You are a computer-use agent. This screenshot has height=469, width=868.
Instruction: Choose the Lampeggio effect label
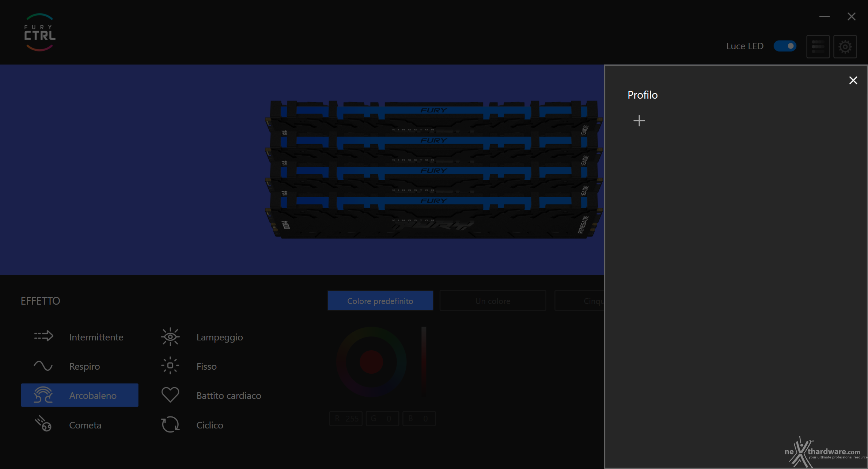point(220,337)
